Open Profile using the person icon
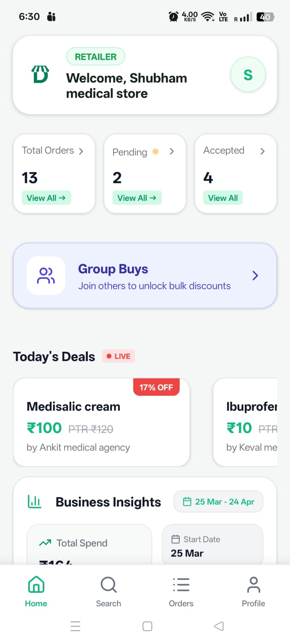290x644 pixels. click(x=253, y=584)
